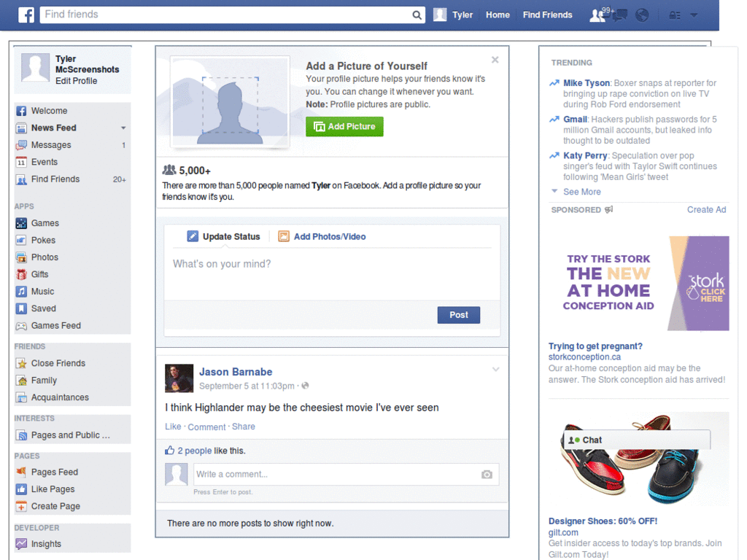Click the Post button
The width and height of the screenshot is (747, 560).
(x=458, y=315)
